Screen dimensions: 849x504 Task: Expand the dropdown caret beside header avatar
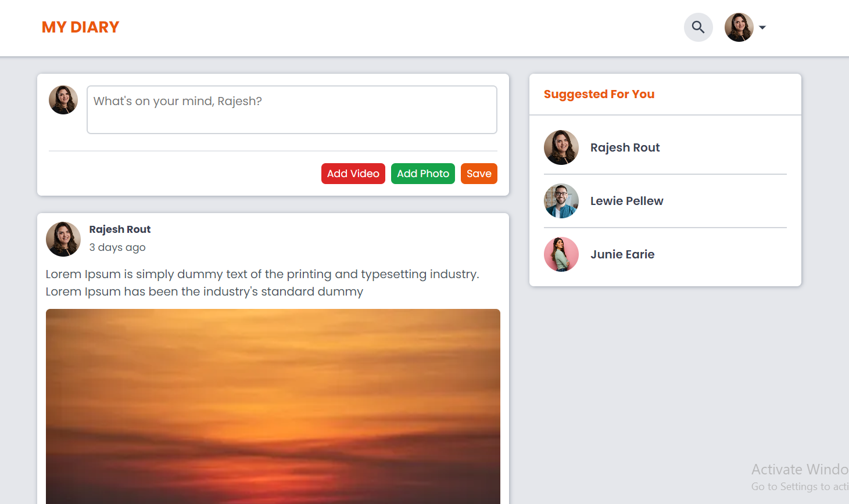762,27
